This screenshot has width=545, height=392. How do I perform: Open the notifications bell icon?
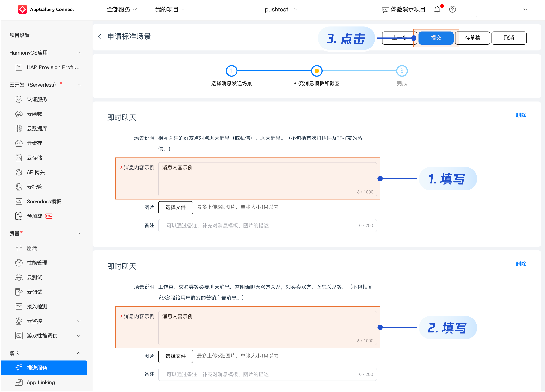437,9
